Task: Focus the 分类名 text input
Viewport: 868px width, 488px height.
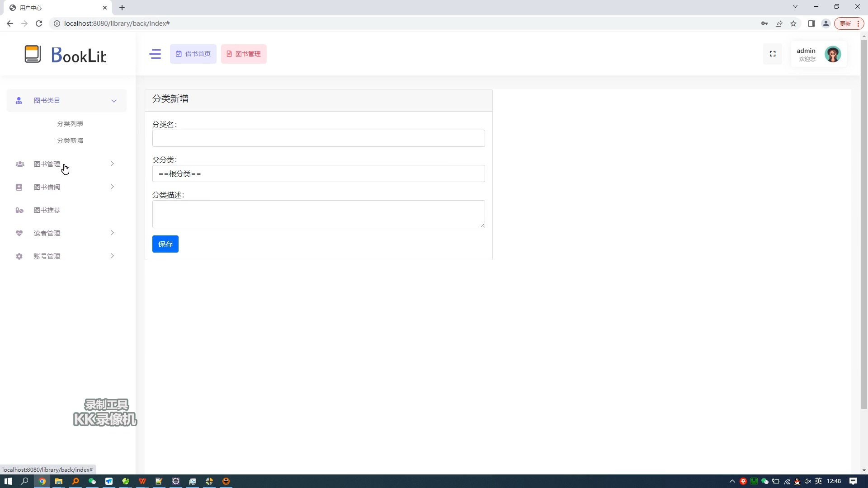Action: click(318, 139)
